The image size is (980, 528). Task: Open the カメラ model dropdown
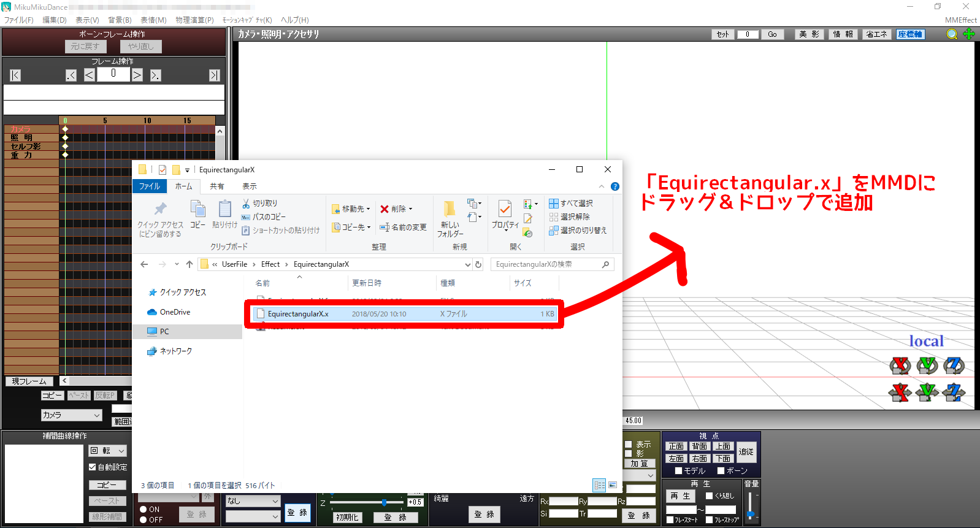pos(71,415)
